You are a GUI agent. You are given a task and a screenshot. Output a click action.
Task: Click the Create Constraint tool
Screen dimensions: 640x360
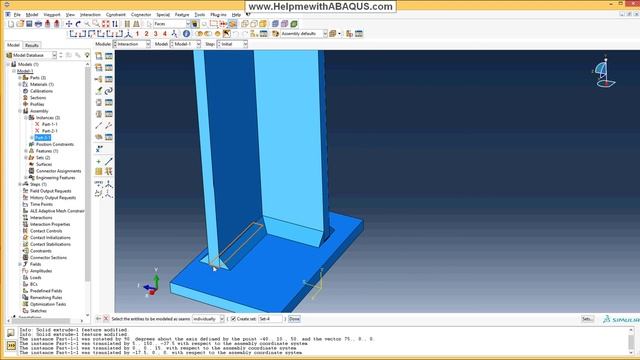tap(99, 79)
